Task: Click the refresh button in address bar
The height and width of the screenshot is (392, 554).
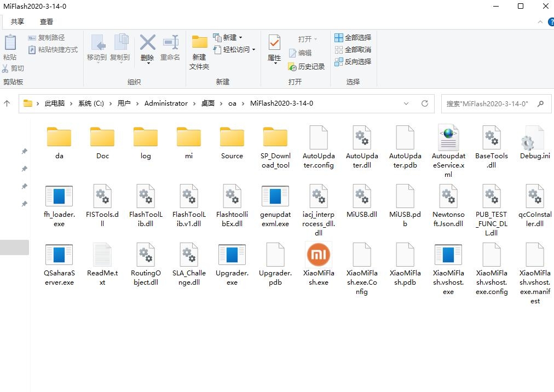Action: 424,103
